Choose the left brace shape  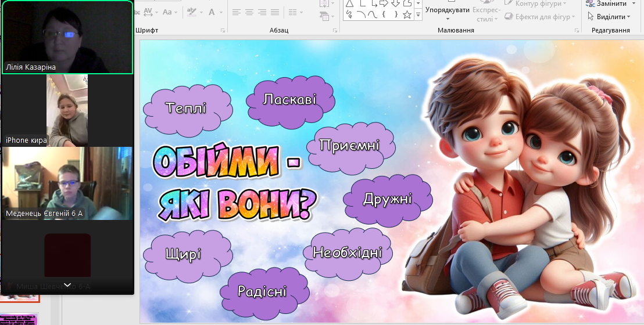pyautogui.click(x=384, y=15)
